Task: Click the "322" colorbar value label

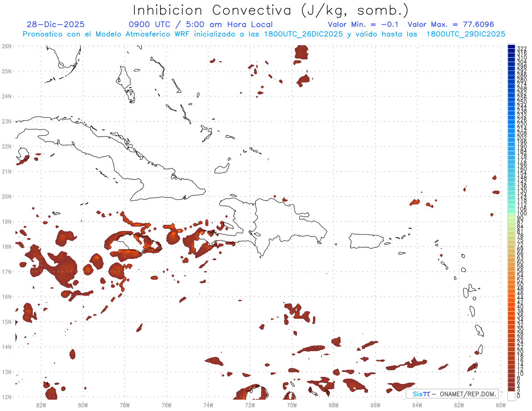Action: [x=521, y=48]
